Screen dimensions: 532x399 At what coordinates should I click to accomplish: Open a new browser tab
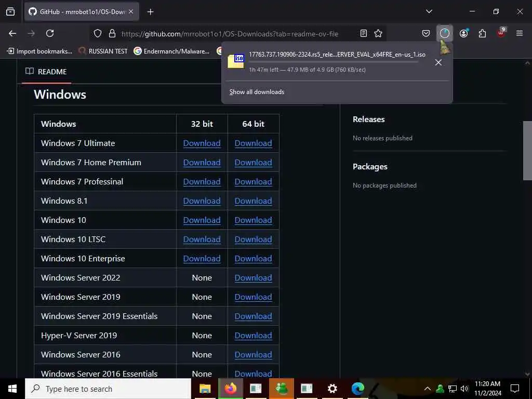point(150,12)
